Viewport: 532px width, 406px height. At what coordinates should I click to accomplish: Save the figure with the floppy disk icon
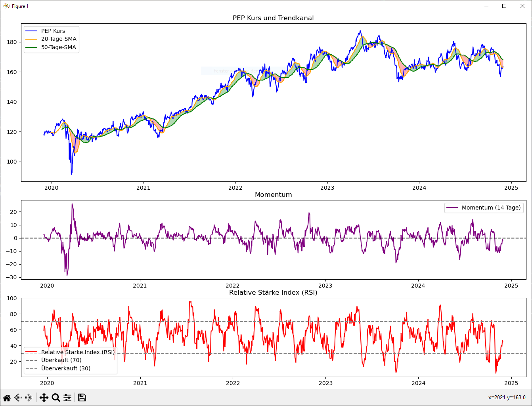pos(82,398)
